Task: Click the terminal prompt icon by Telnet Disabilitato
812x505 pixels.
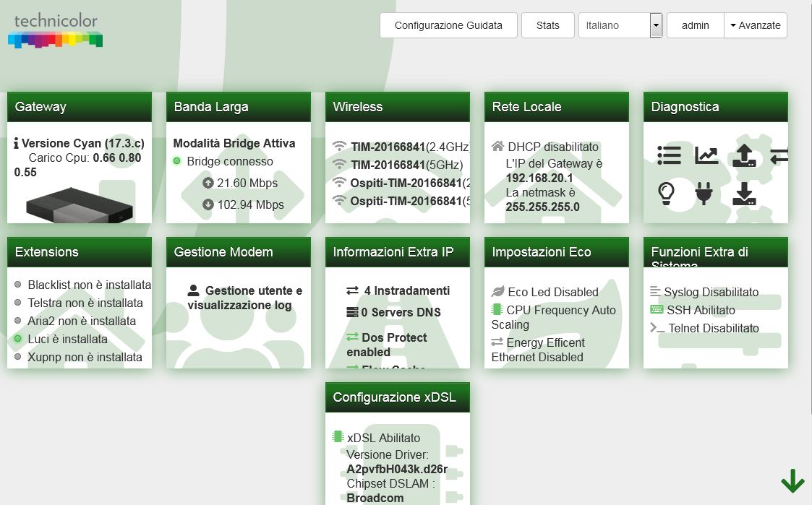Action: (657, 327)
